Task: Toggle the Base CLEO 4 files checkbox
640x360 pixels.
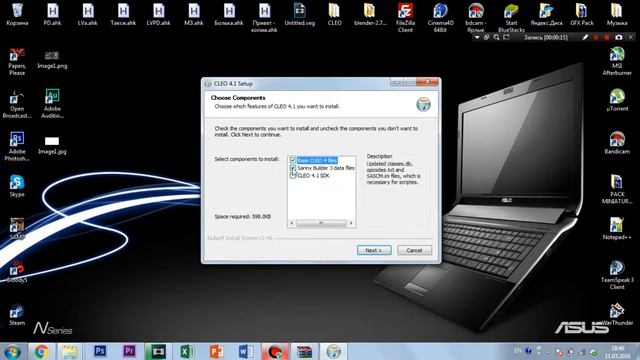Action: (293, 160)
